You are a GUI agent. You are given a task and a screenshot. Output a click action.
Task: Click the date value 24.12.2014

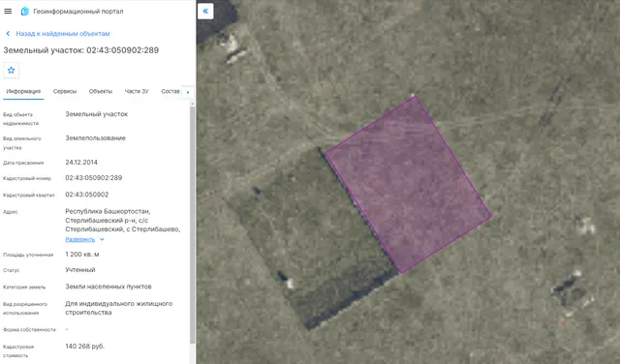(81, 163)
